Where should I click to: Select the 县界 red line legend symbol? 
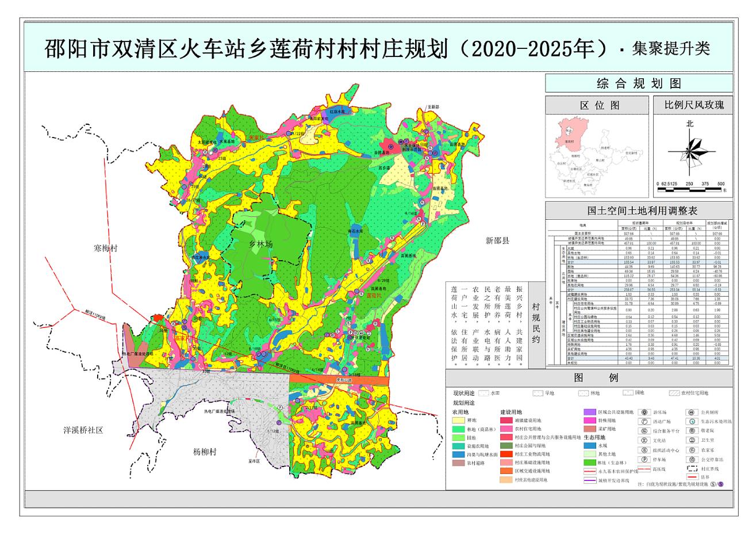(x=692, y=476)
